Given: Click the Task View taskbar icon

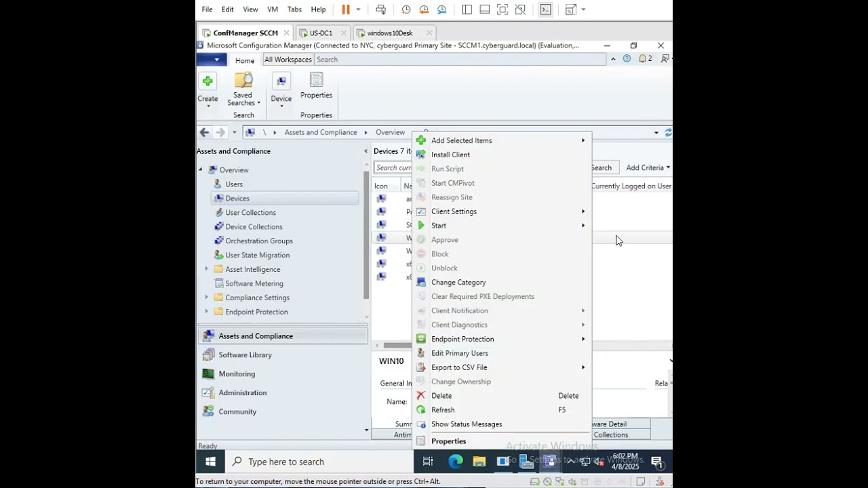Looking at the screenshot, I should [x=428, y=462].
